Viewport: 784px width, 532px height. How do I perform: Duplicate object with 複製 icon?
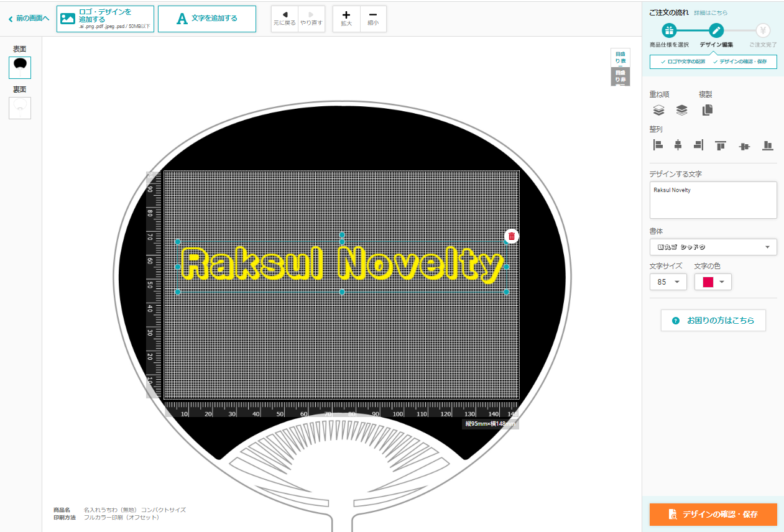tap(708, 110)
